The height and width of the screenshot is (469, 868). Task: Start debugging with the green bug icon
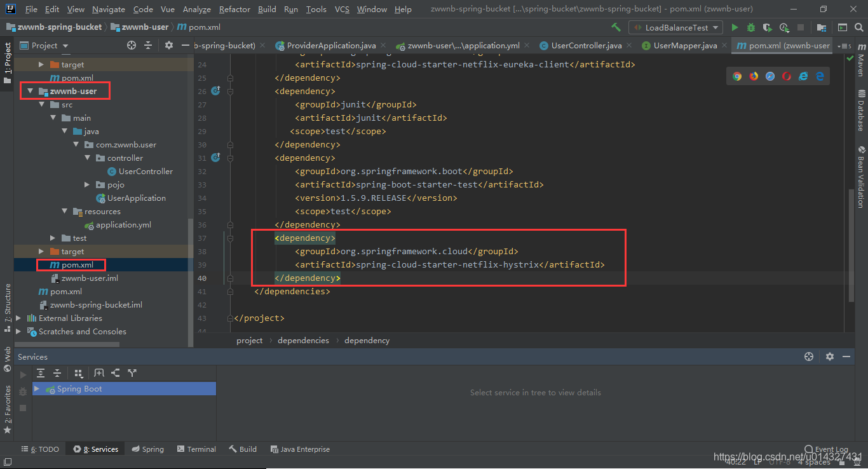pyautogui.click(x=751, y=27)
